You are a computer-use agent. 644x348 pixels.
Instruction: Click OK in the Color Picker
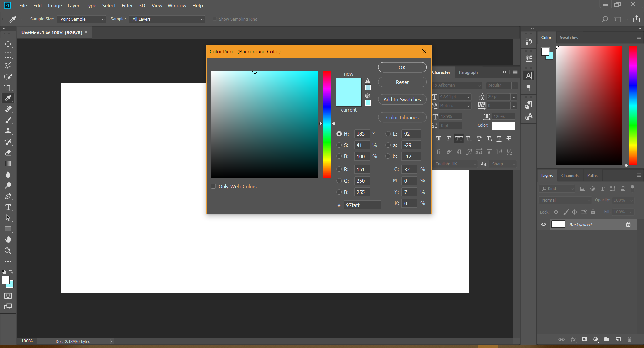pyautogui.click(x=402, y=67)
